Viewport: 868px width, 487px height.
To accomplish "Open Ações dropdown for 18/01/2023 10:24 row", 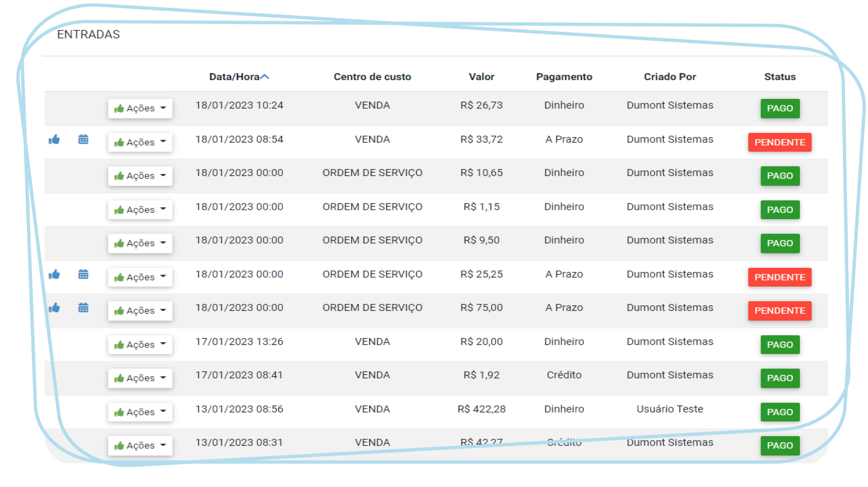I will (140, 108).
